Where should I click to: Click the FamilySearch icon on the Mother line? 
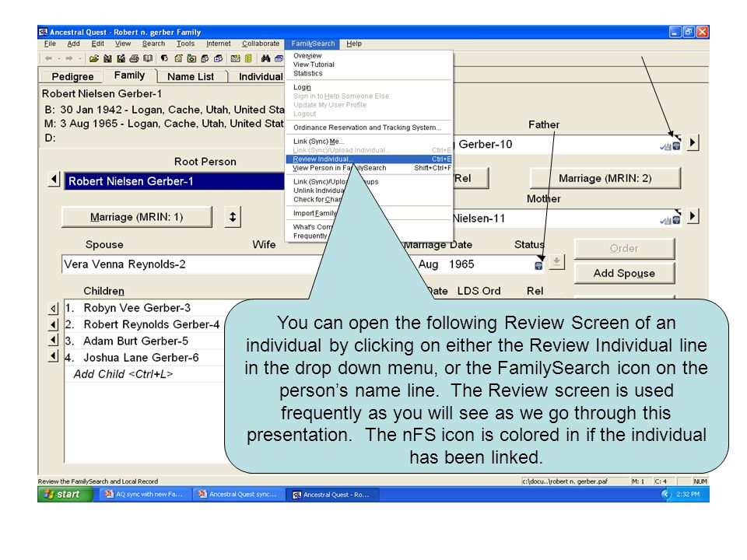[x=676, y=220]
